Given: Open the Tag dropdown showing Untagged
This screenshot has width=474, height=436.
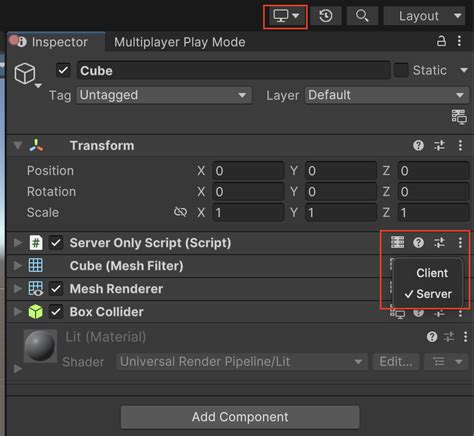Looking at the screenshot, I should click(164, 95).
